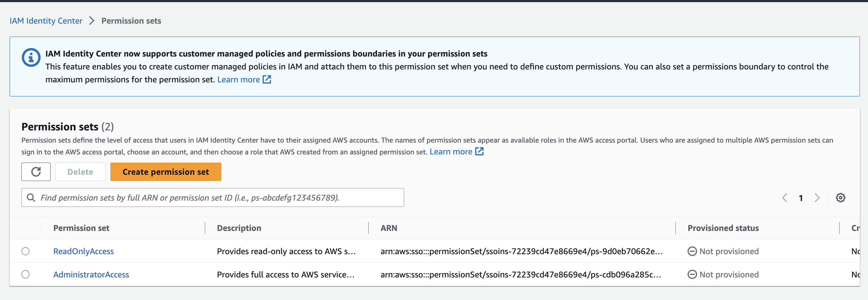
Task: Select the ReadOnlyAccess radio button
Action: (25, 251)
